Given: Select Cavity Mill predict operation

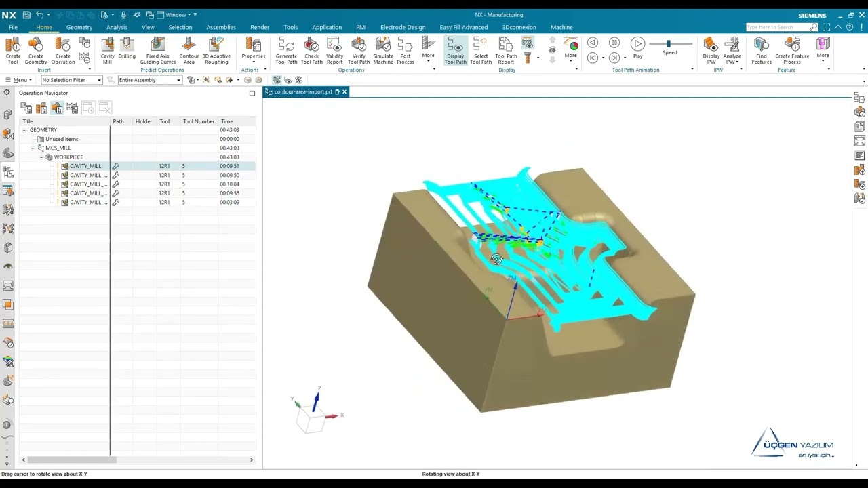Looking at the screenshot, I should click(107, 51).
